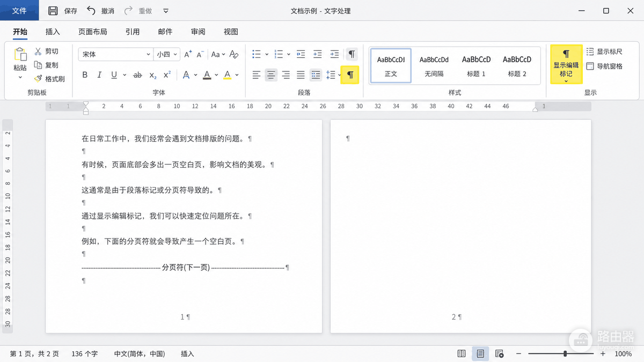Center-align the paragraph text
This screenshot has height=362, width=644.
coord(271,75)
